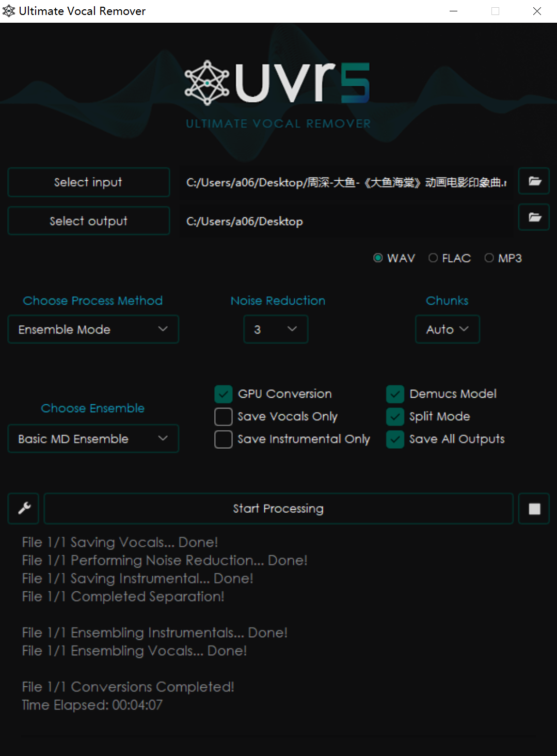Screen dimensions: 557x756
Task: Click log line 'Completed Separation!'
Action: 123,596
